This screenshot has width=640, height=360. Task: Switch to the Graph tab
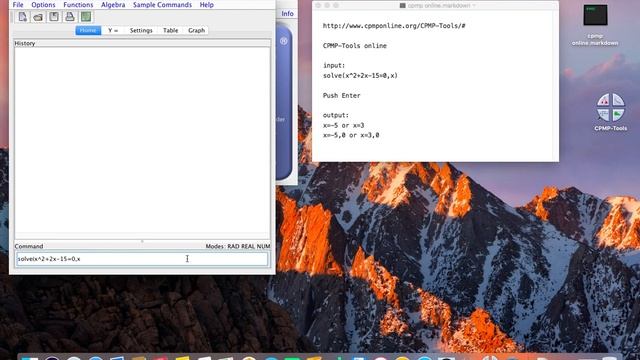[x=197, y=31]
